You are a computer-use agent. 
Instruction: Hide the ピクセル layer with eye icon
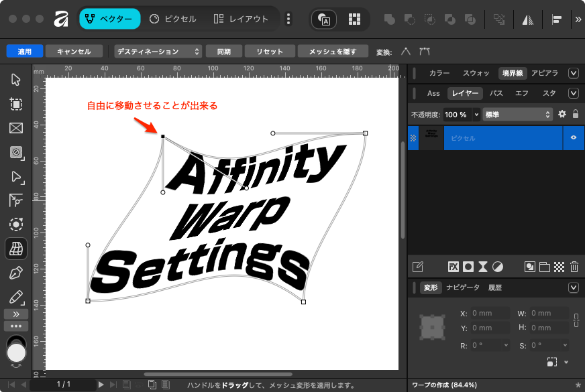point(574,137)
